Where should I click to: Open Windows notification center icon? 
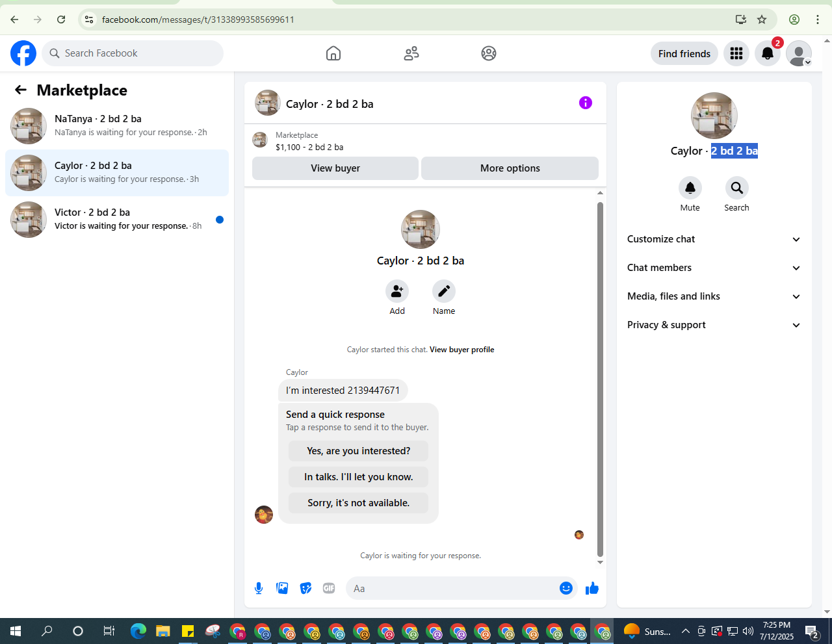(812, 631)
